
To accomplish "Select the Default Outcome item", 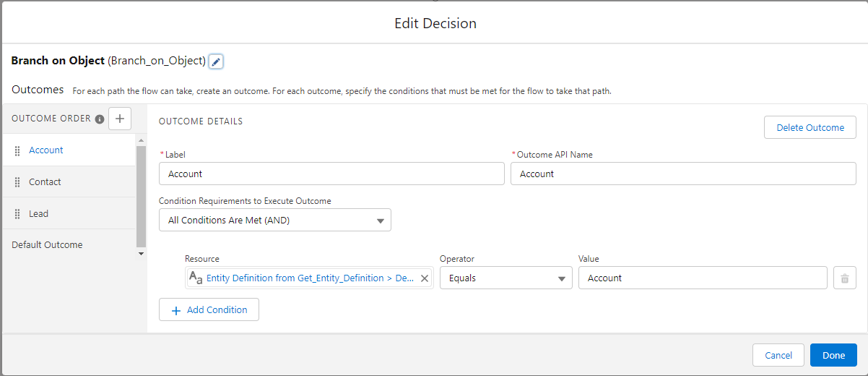I will [47, 245].
